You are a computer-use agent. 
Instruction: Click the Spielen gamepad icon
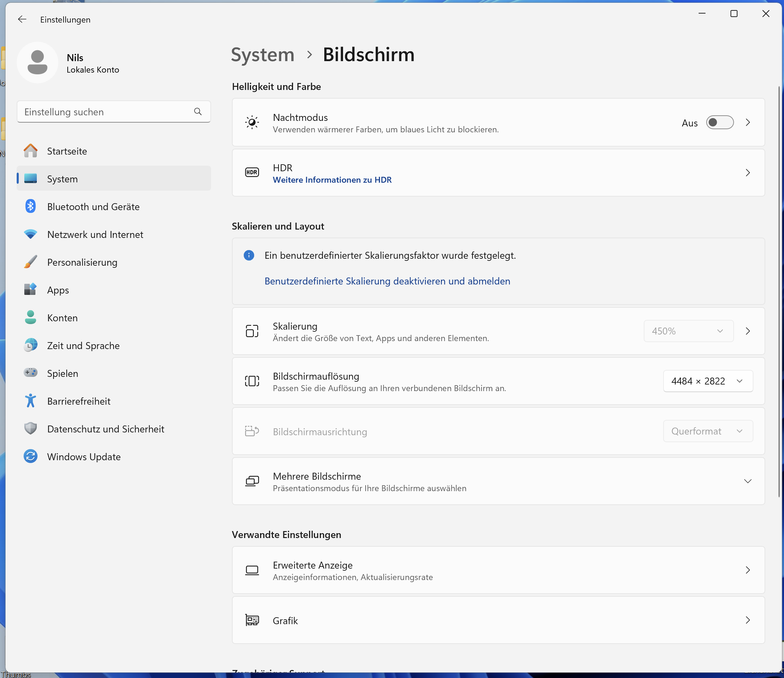(x=30, y=373)
